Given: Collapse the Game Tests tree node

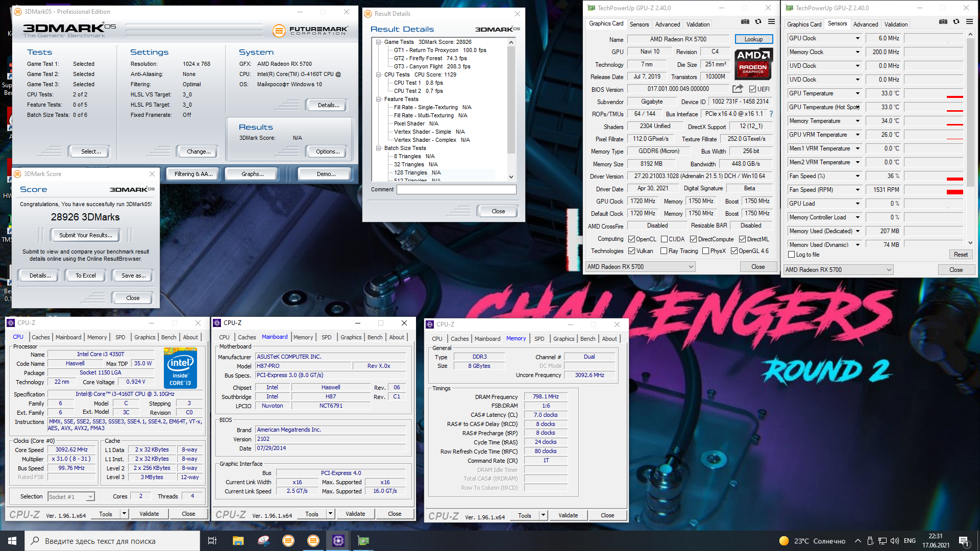Looking at the screenshot, I should (379, 42).
